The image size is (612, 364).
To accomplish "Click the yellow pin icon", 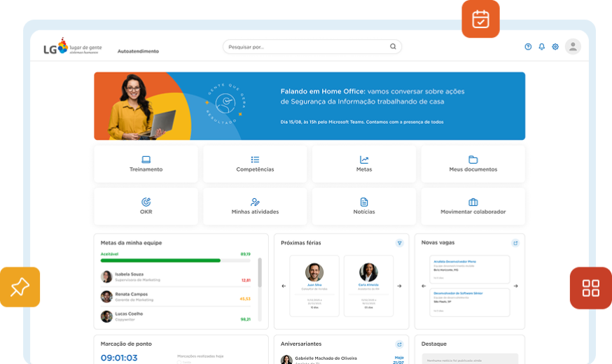I will [x=20, y=287].
